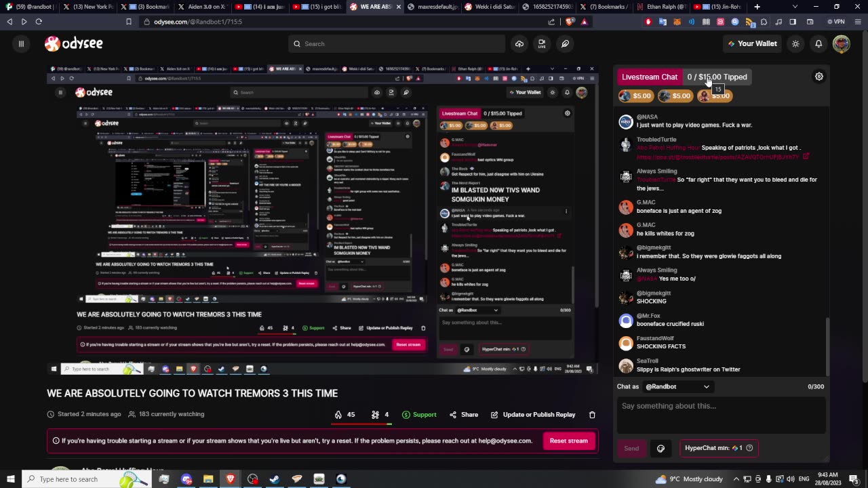Screen dimensions: 868x488
Task: Focus the Odysee search field
Action: (397, 43)
